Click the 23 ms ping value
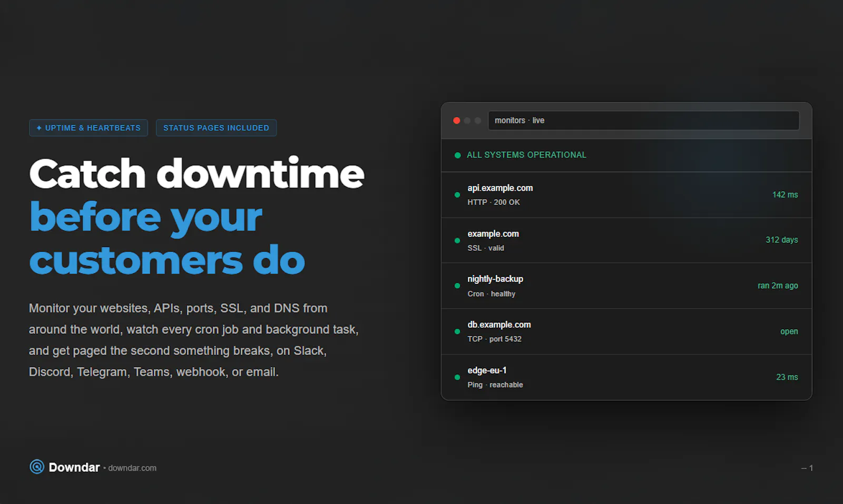This screenshot has width=843, height=504. coord(787,377)
